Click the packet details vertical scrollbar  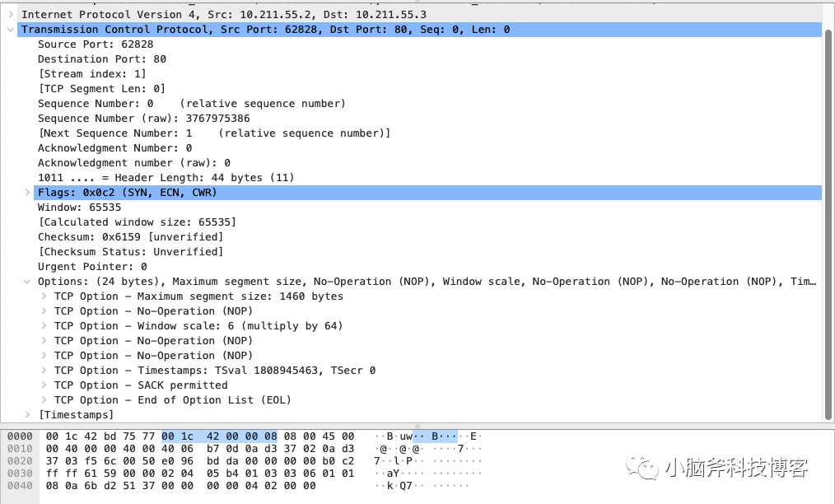828,224
